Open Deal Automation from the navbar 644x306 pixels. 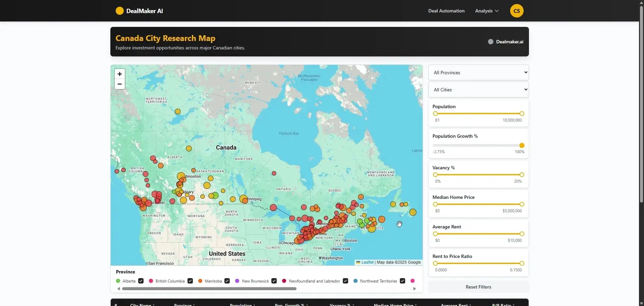(446, 11)
